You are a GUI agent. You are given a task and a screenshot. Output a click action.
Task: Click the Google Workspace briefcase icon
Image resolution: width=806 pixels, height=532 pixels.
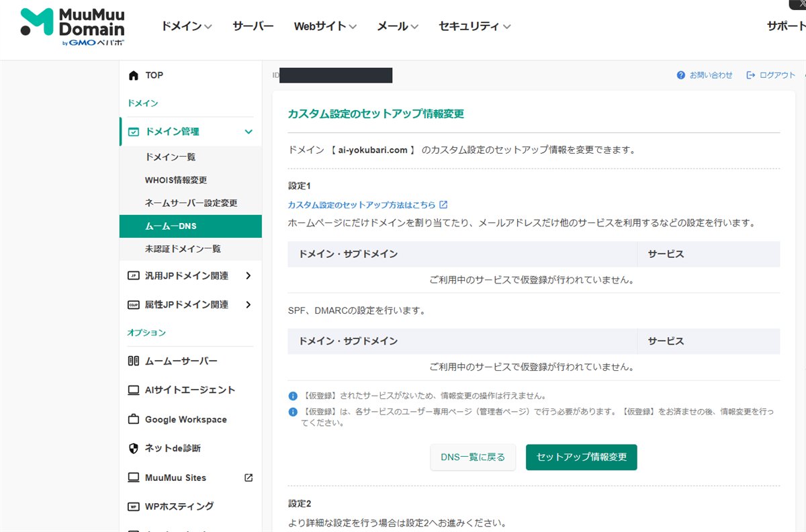point(133,419)
